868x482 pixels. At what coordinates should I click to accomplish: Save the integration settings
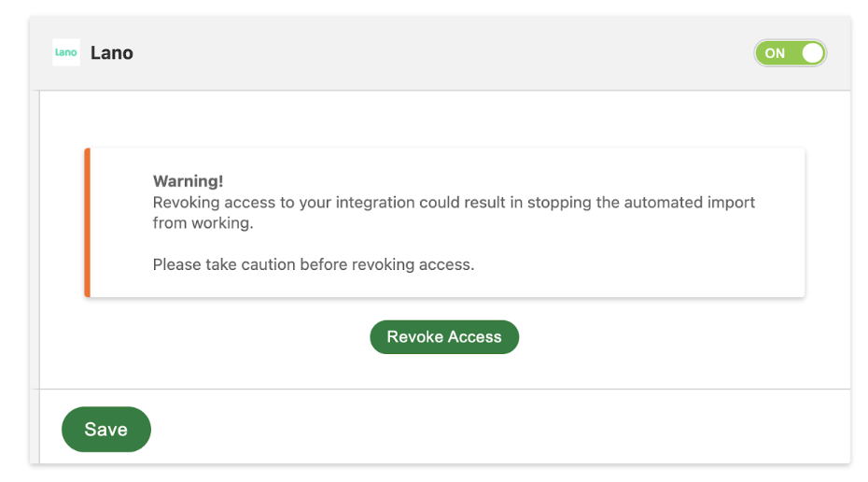click(x=105, y=430)
